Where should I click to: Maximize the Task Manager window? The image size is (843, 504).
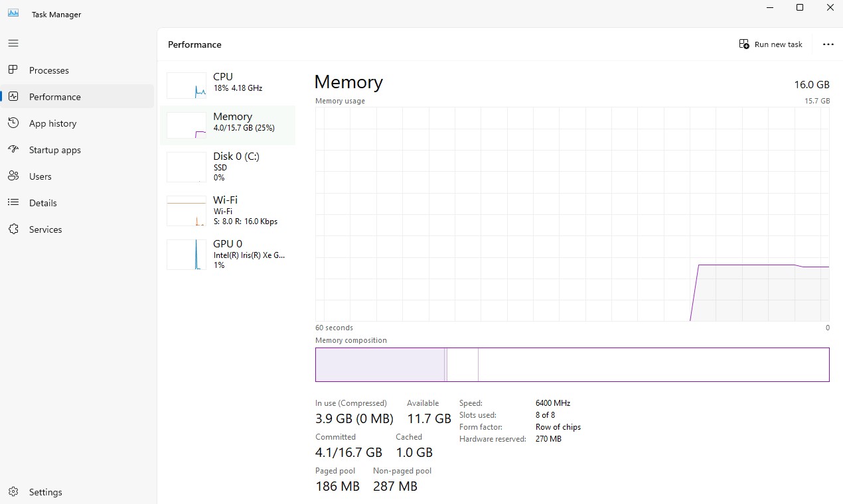click(x=800, y=8)
